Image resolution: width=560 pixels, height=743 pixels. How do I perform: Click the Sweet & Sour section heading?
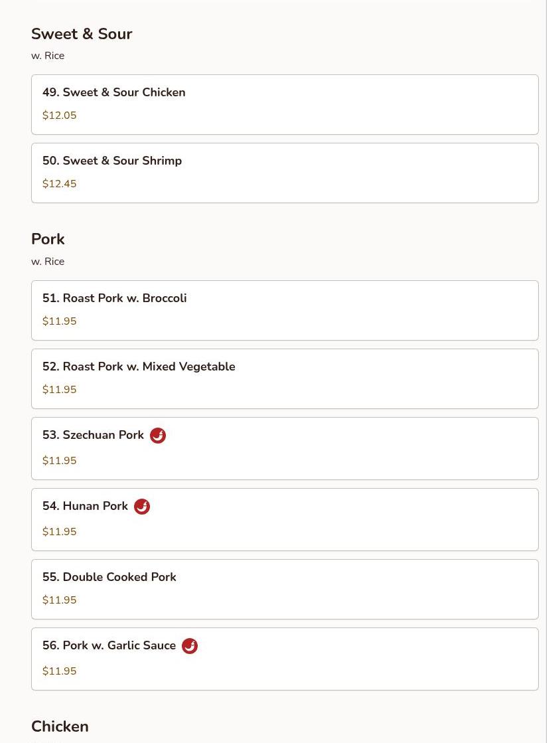click(x=82, y=34)
